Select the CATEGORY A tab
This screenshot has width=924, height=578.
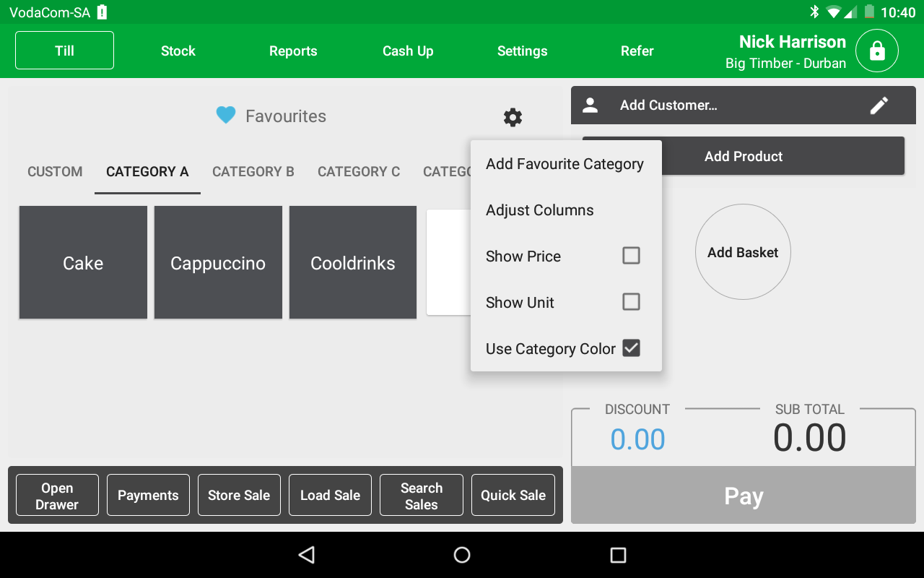point(147,172)
